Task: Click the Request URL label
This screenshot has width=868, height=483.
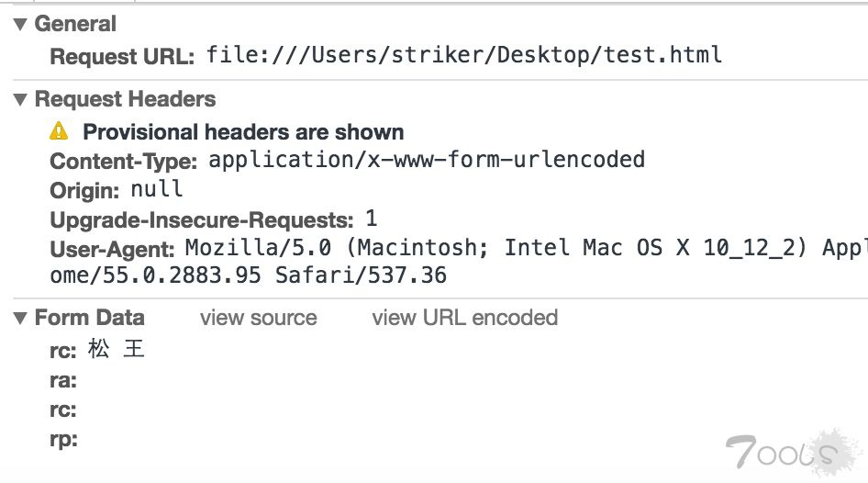Action: point(122,56)
